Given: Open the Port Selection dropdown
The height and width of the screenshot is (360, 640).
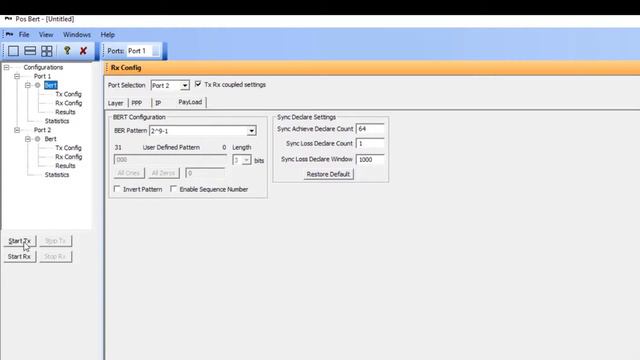Looking at the screenshot, I should [x=184, y=85].
